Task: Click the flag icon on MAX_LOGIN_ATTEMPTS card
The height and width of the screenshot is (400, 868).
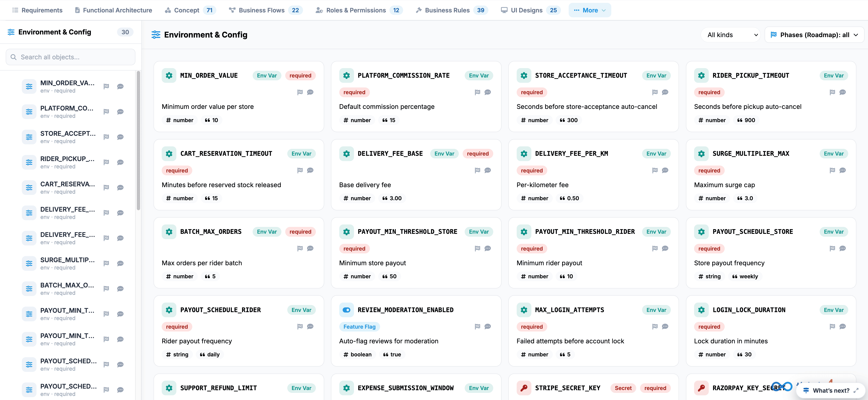Action: [x=655, y=327]
